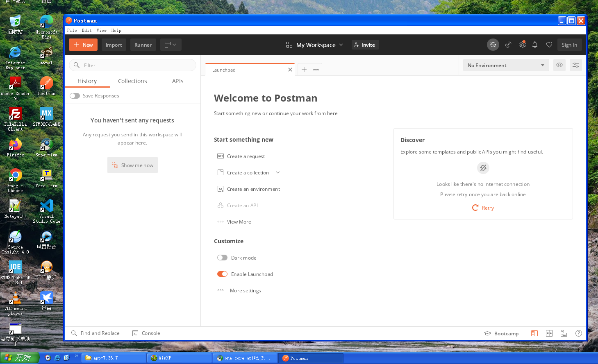Click the STM32CubeMX desktop icon
Screen dimensions: 598x364
click(x=46, y=117)
